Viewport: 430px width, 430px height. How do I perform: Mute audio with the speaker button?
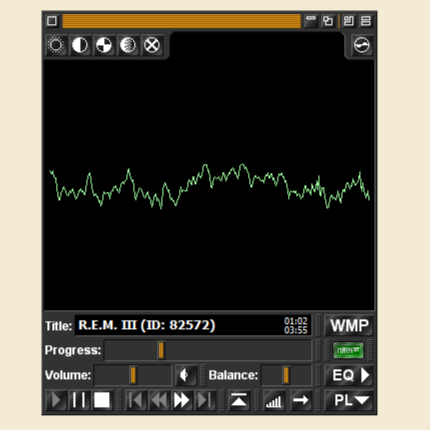click(186, 375)
